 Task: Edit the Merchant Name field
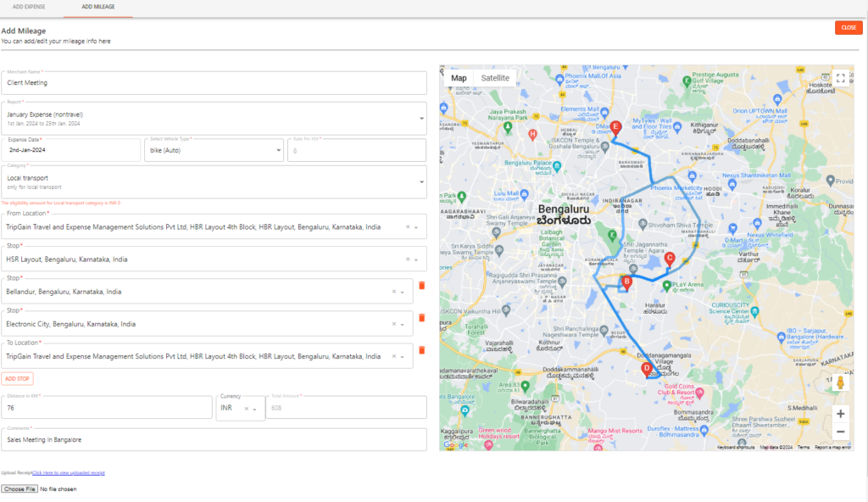point(214,82)
